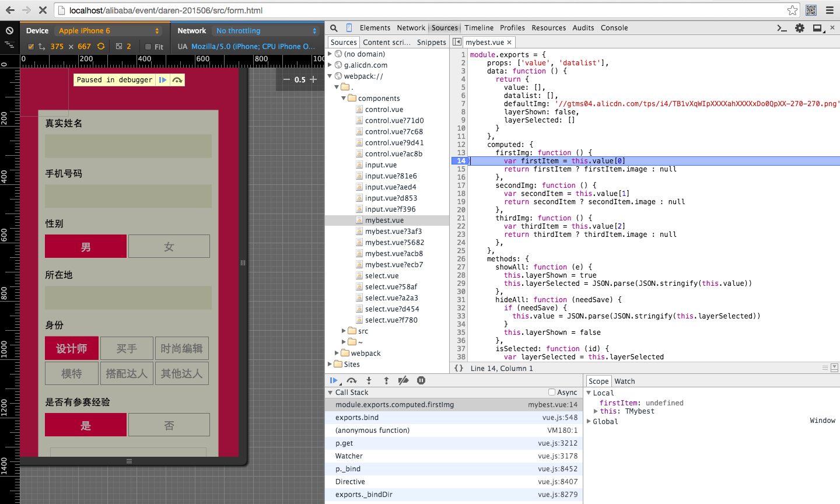840x504 pixels.
Task: Switch to the Timeline panel tab
Action: 479,28
